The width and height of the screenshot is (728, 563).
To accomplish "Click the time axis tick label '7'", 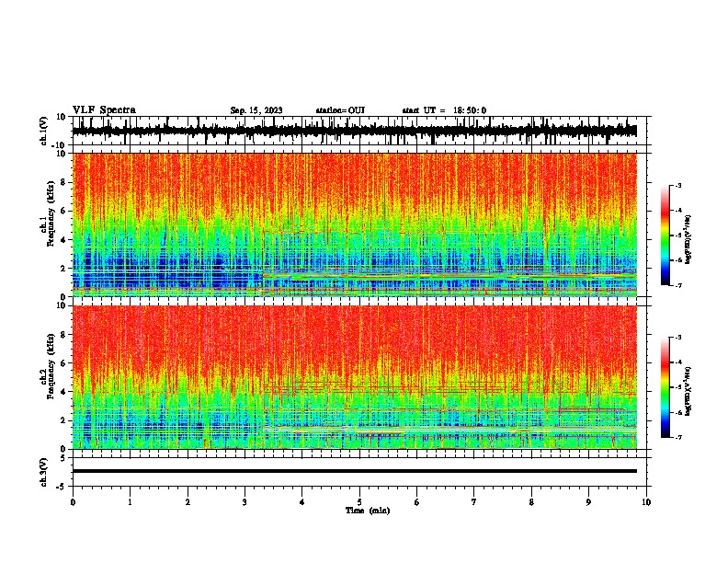I will click(x=474, y=502).
